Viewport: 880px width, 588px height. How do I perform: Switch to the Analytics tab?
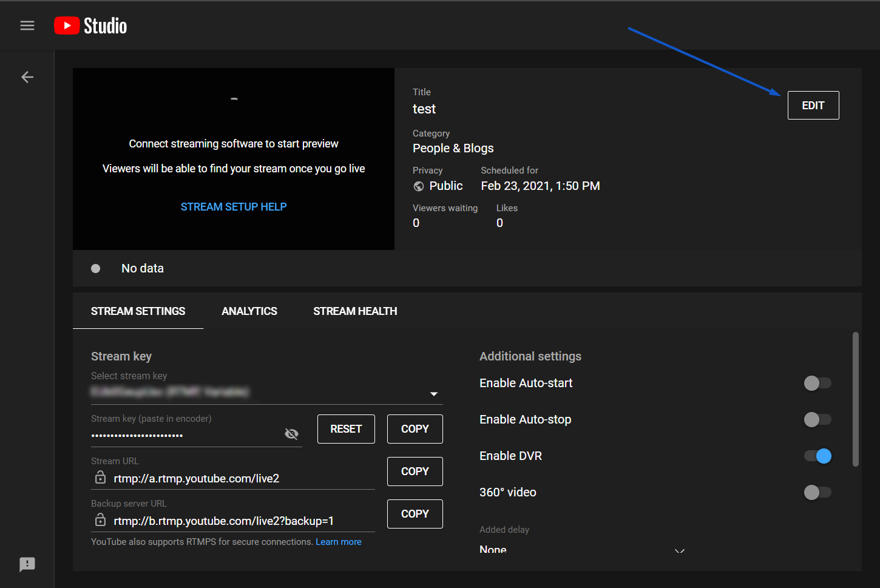pos(249,311)
